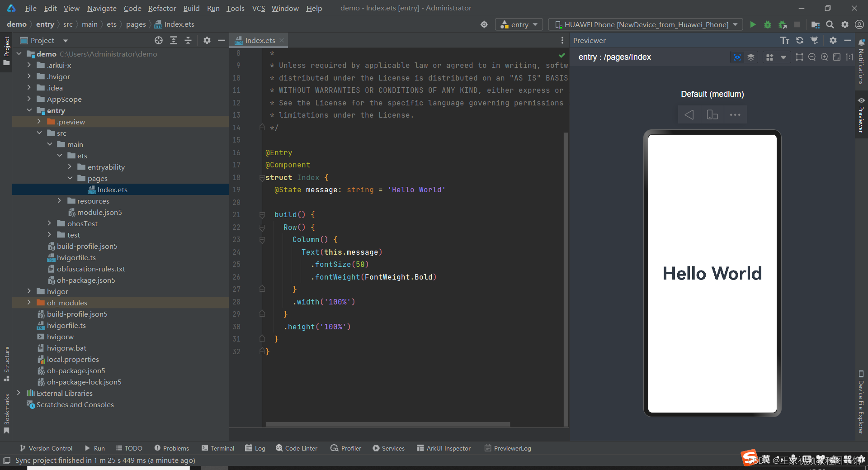
Task: Zoom out in the Previewer
Action: pos(812,57)
